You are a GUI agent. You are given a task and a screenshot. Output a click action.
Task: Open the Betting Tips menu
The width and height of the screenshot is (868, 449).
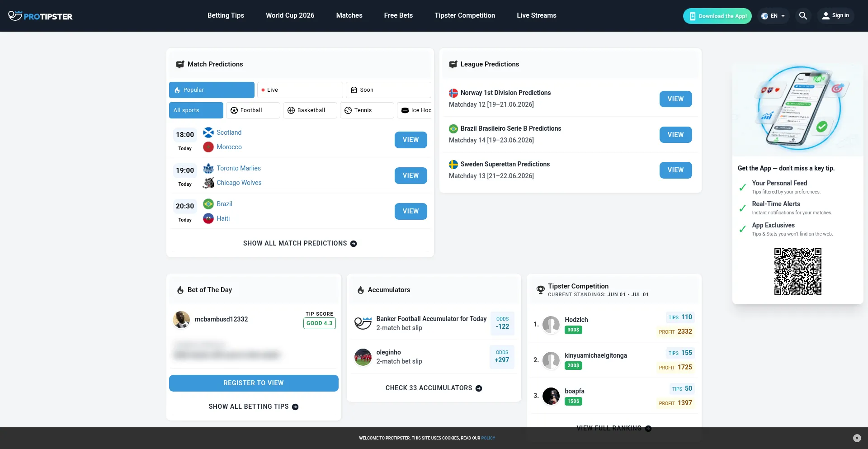[226, 15]
